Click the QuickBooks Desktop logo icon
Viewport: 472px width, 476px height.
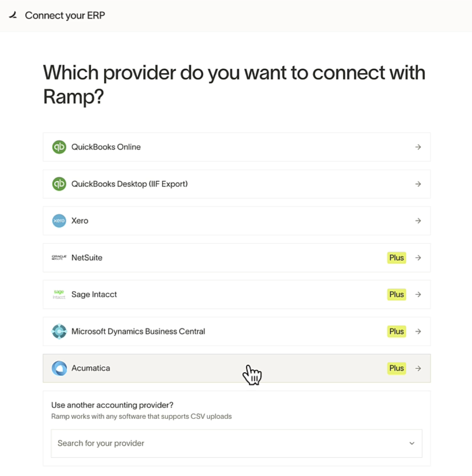pyautogui.click(x=59, y=184)
